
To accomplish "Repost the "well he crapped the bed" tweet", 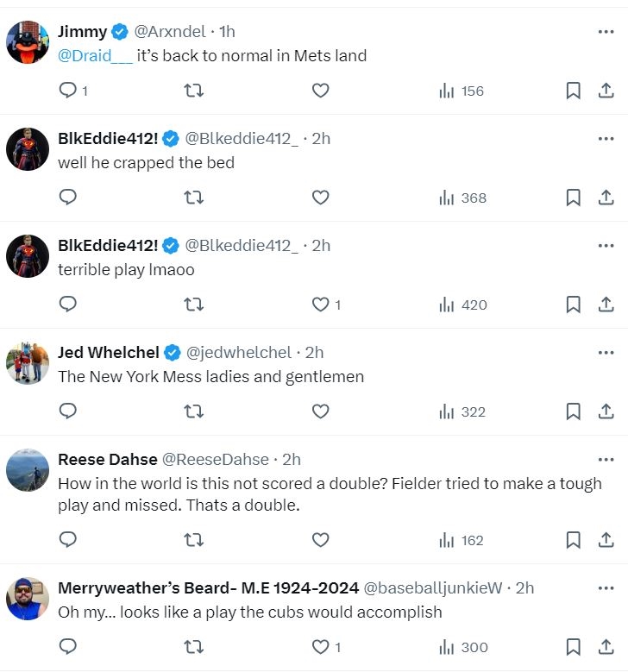I will 194,198.
